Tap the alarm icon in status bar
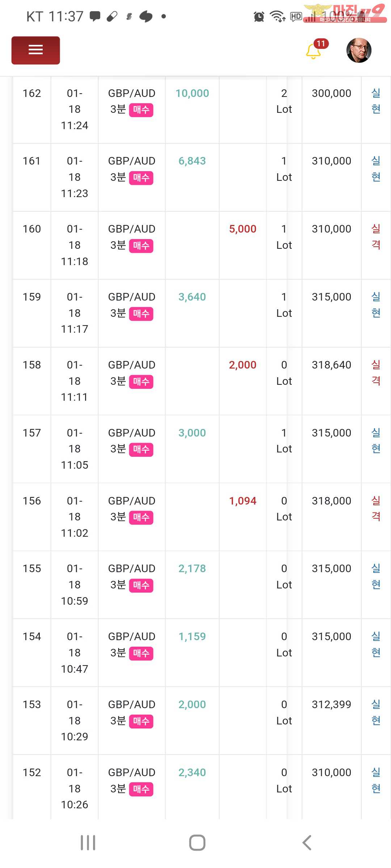The width and height of the screenshot is (391, 868). pos(259,16)
